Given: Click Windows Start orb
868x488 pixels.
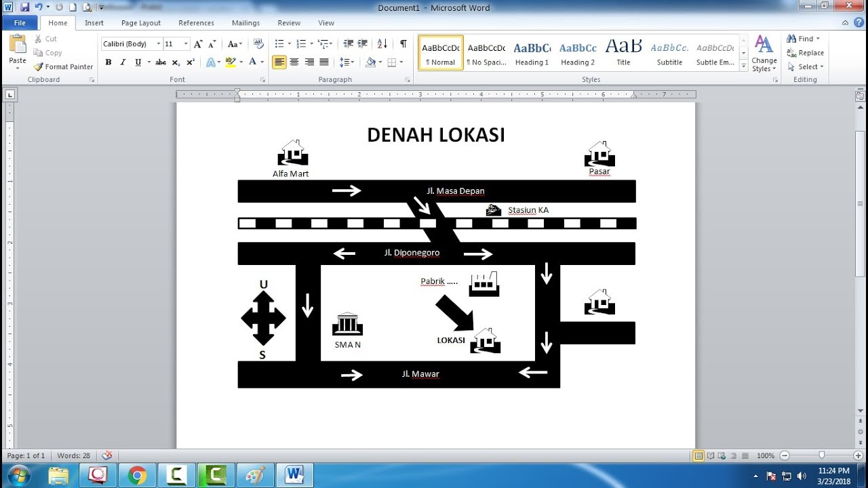Looking at the screenshot, I should pyautogui.click(x=18, y=474).
